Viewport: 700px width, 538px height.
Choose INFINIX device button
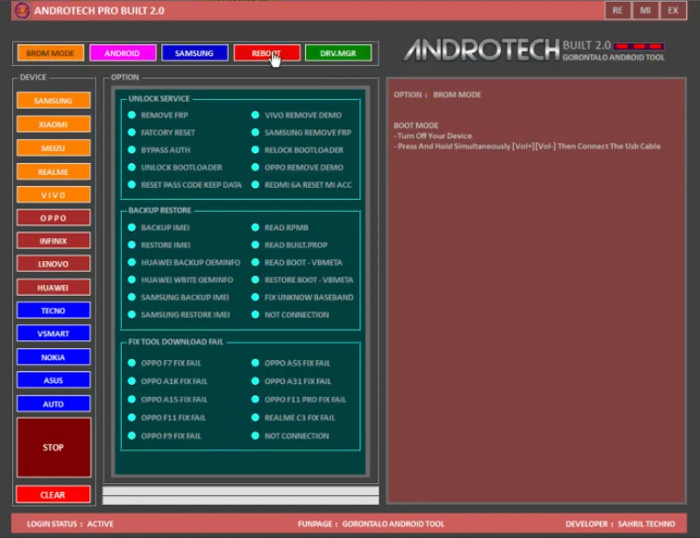[53, 241]
